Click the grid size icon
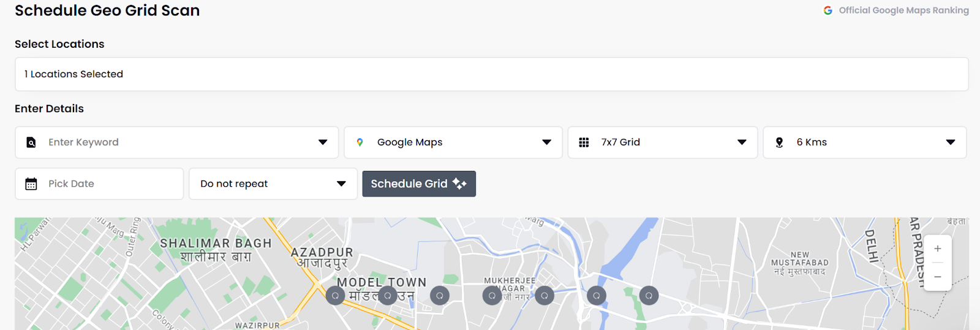 584,142
